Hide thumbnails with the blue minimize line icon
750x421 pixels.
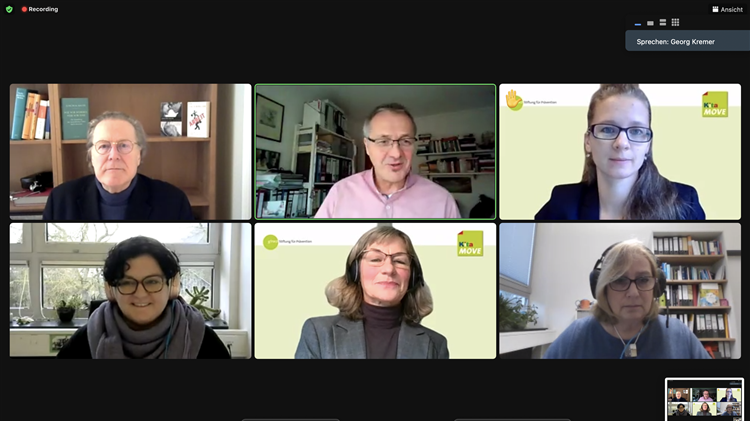638,23
